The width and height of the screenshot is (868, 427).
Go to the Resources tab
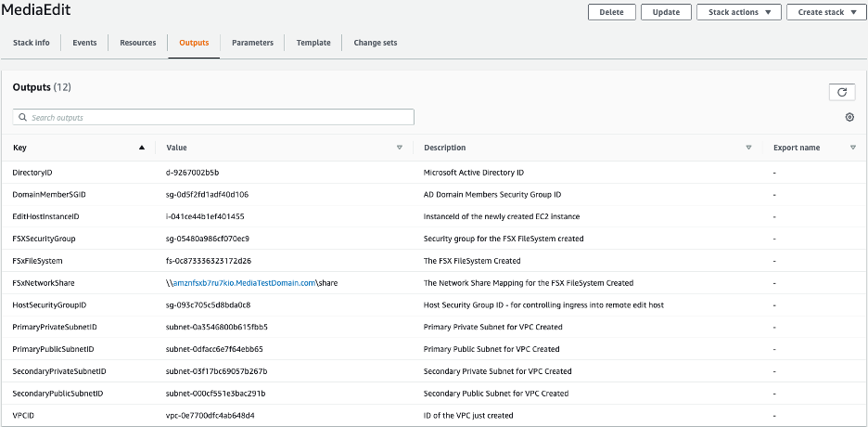coord(138,43)
